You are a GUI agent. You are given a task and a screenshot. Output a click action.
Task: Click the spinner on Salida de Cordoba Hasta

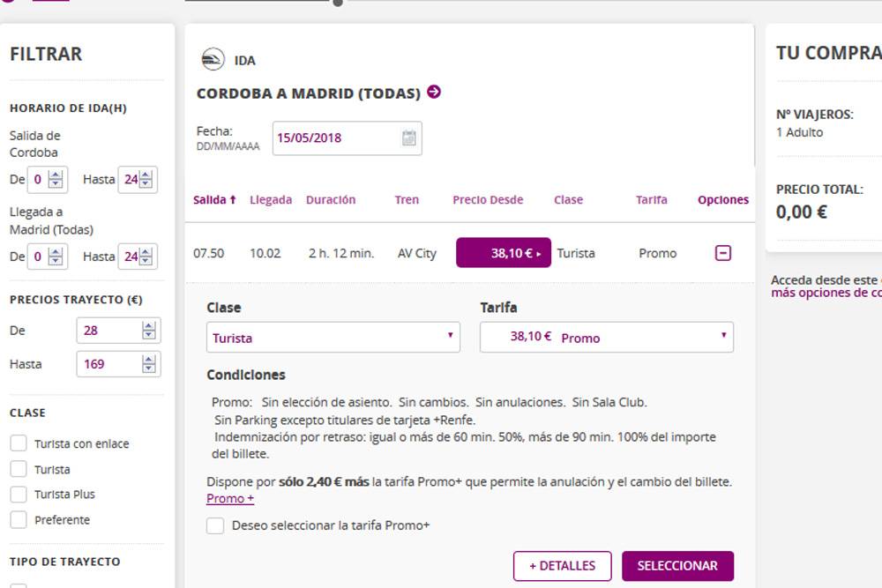coord(147,179)
